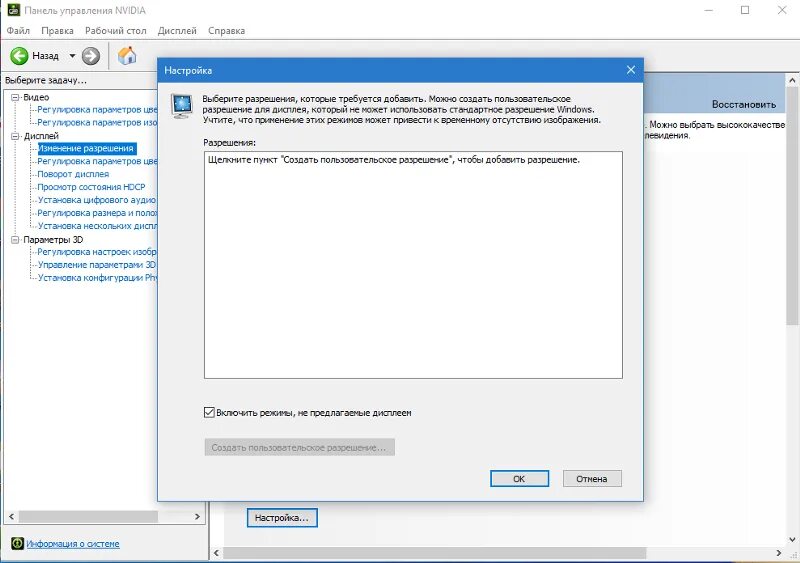The image size is (800, 563).
Task: Open the Справка menu
Action: click(x=227, y=31)
